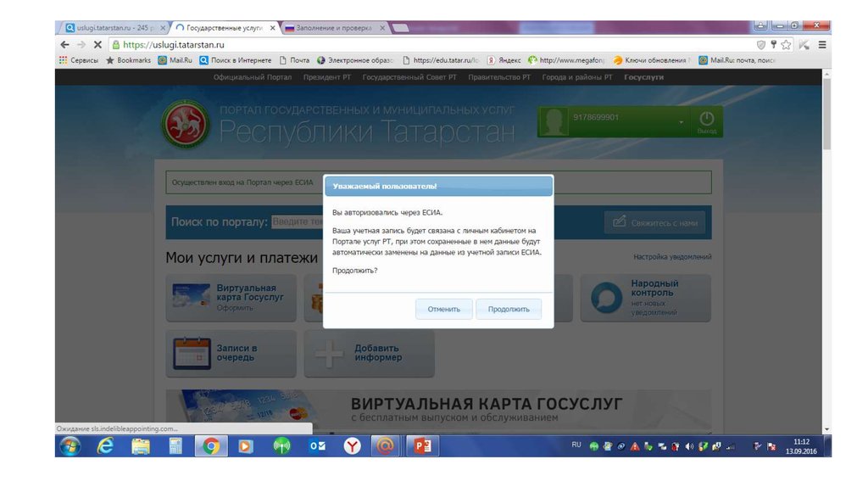Open Города и районы РТ link
The image size is (868, 487).
[577, 77]
